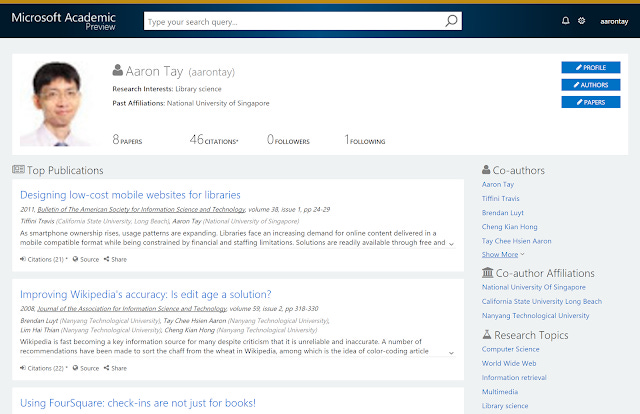This screenshot has width=640, height=414.
Task: Open Bulletin of The American Society journal link
Action: [x=141, y=209]
